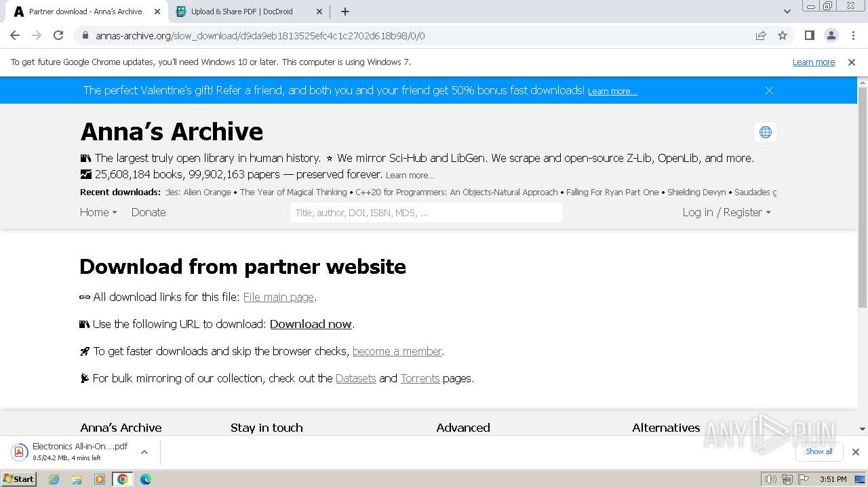Screen dimensions: 868x488
Task: Click the address bar URL
Action: (260, 35)
